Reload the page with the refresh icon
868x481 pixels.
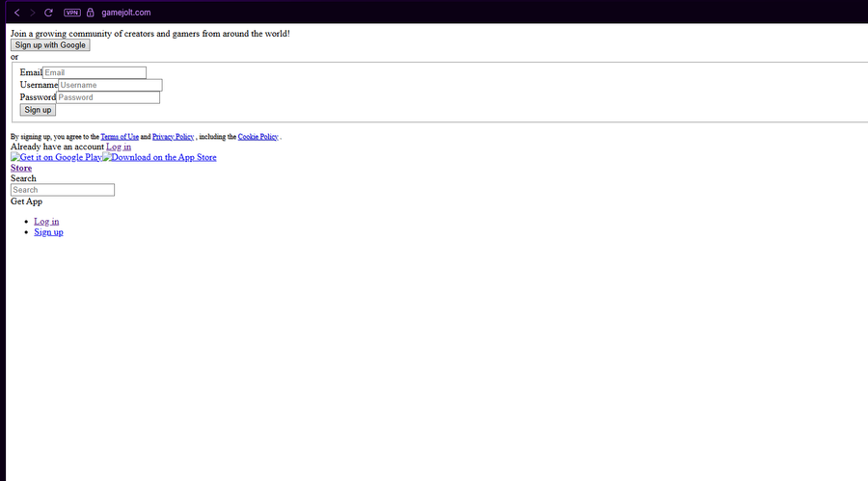(48, 13)
